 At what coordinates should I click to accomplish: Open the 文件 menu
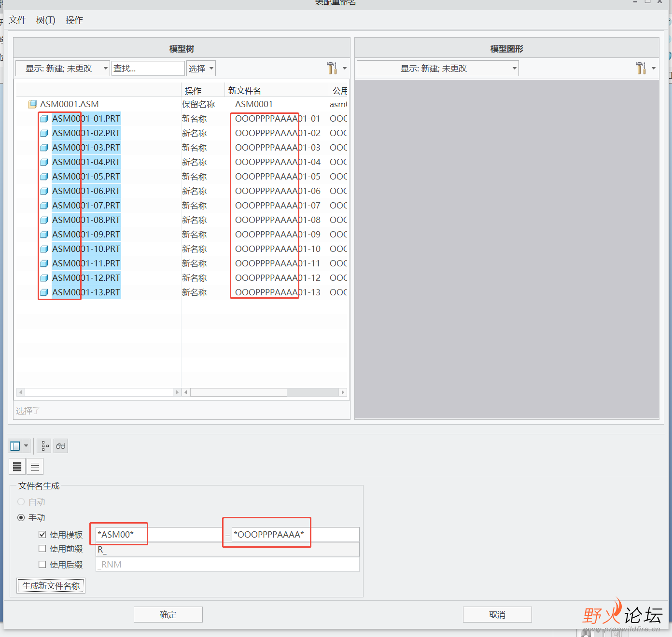click(x=17, y=20)
